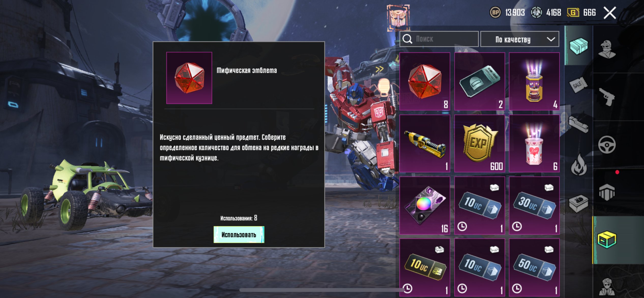Select the rainbow color material item
The image size is (644, 298).
point(425,205)
